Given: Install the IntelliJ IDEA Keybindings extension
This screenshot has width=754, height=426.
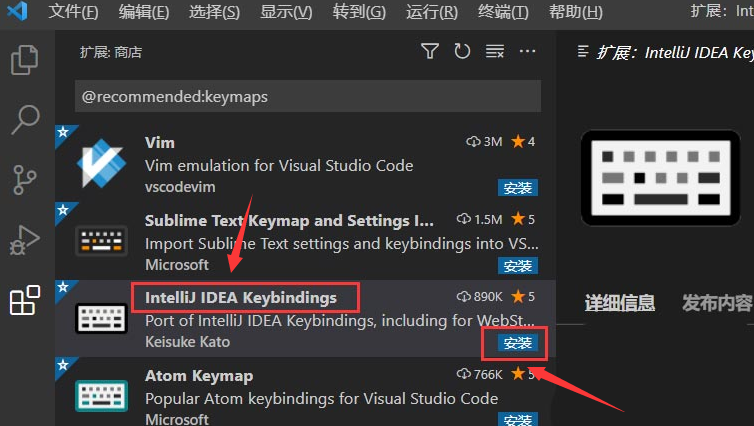Looking at the screenshot, I should 517,343.
